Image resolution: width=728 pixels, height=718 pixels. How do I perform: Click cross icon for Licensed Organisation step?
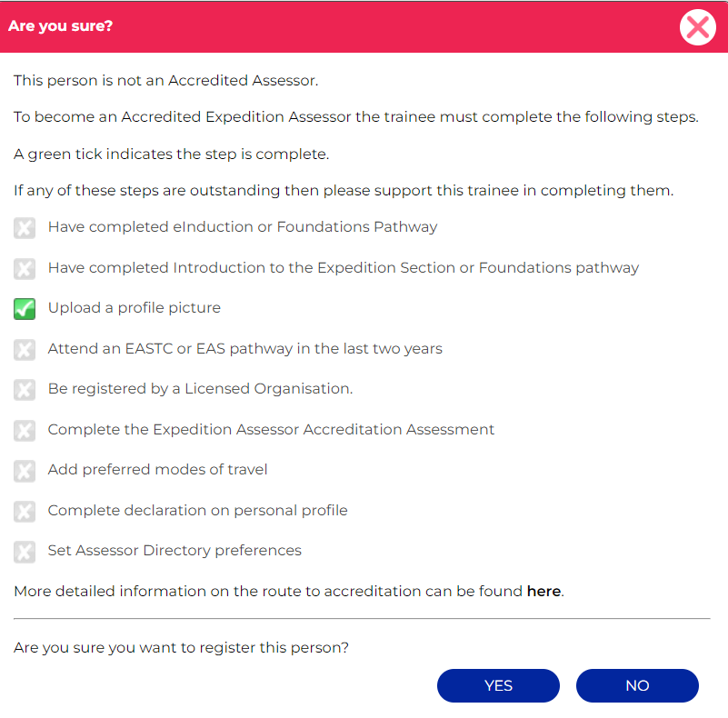(25, 390)
